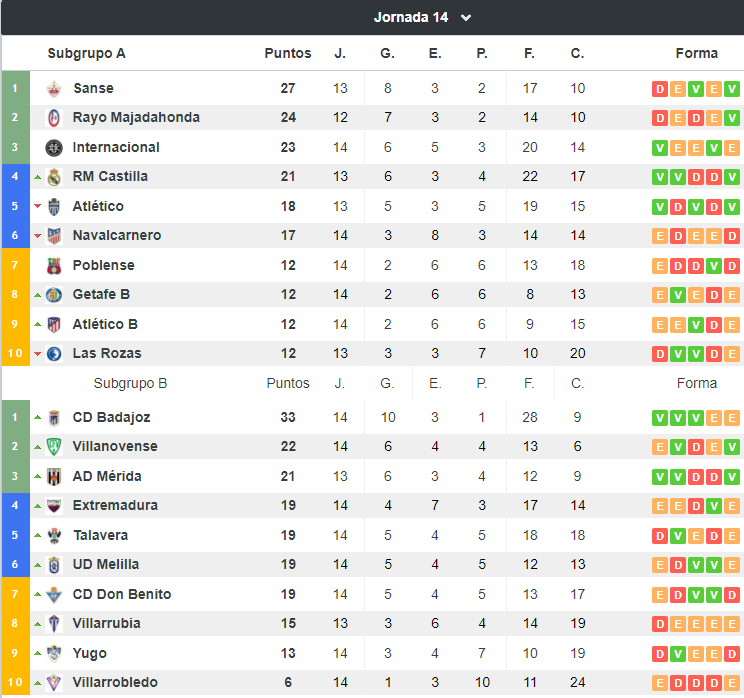The width and height of the screenshot is (744, 698).
Task: Open the Jornada 14 dropdown
Action: click(422, 18)
